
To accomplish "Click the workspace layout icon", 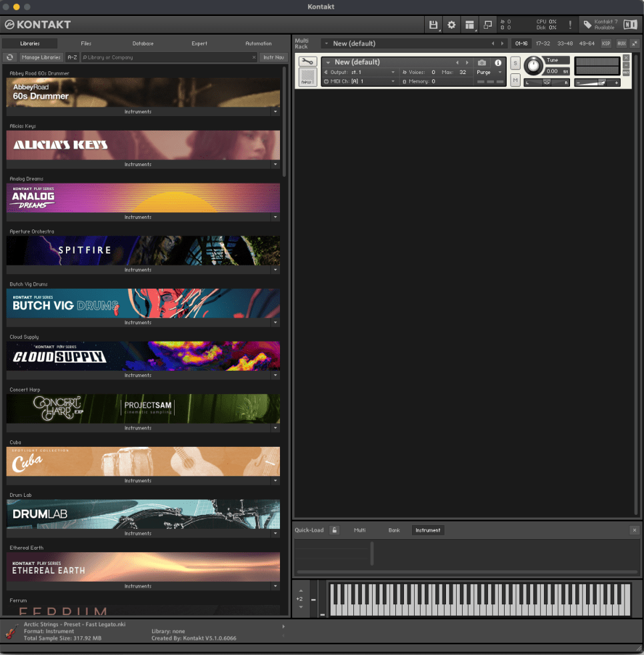I will point(470,25).
